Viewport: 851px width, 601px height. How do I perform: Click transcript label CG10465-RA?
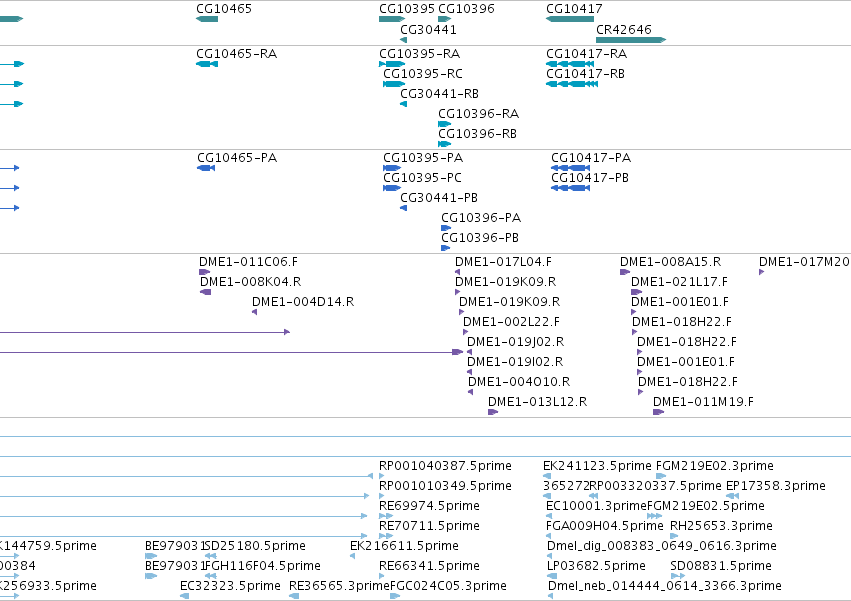pyautogui.click(x=237, y=54)
